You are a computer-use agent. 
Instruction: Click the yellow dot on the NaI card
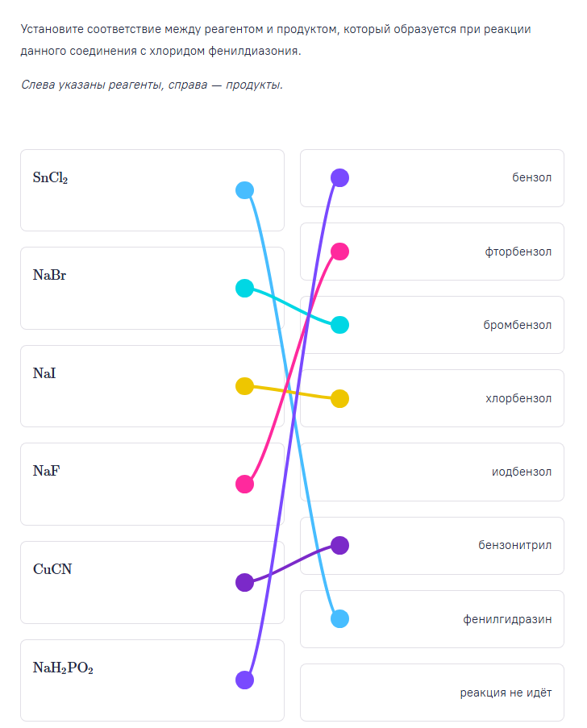pos(244,386)
